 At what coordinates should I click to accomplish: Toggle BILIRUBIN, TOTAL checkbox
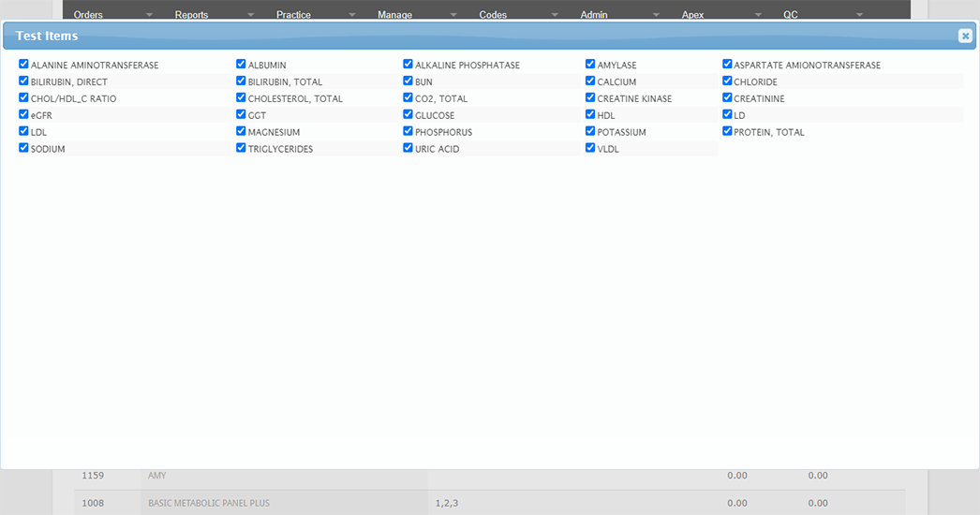click(x=241, y=81)
